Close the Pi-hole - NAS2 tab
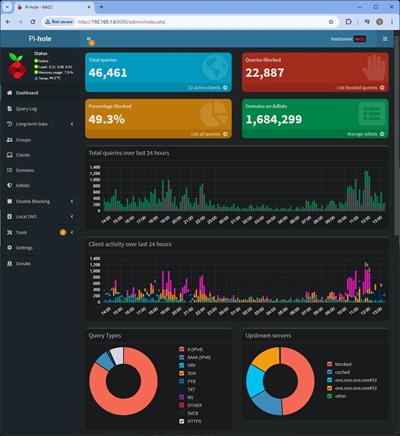This screenshot has width=400, height=436. point(89,7)
